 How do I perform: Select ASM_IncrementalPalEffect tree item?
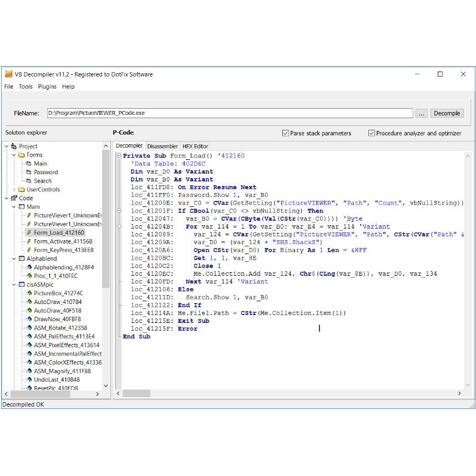click(x=68, y=353)
